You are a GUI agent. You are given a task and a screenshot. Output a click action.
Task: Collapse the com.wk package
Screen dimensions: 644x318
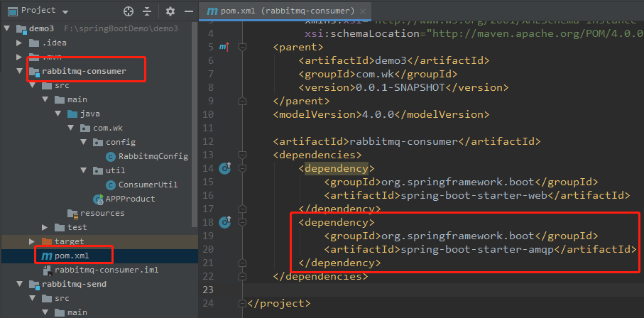click(x=70, y=128)
